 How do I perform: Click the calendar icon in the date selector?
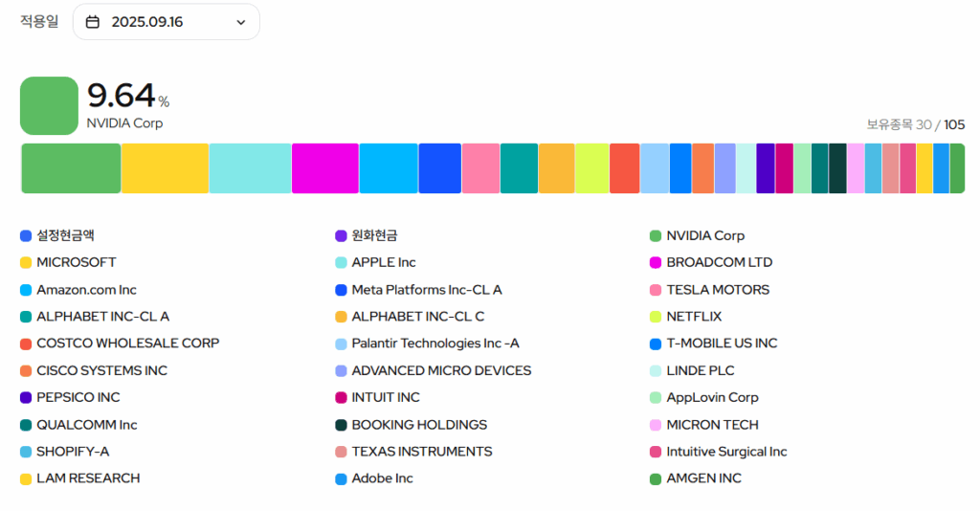[93, 22]
